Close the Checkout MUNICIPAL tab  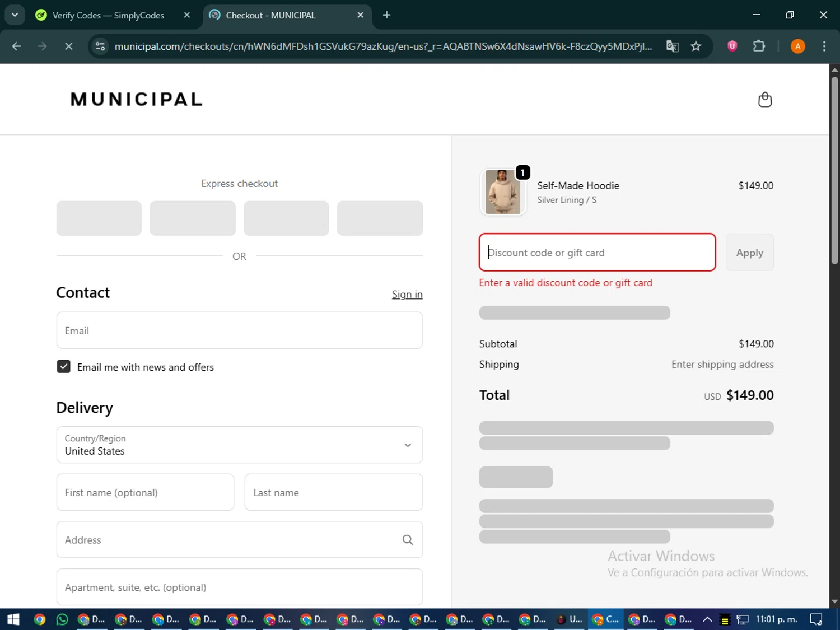pyautogui.click(x=361, y=15)
